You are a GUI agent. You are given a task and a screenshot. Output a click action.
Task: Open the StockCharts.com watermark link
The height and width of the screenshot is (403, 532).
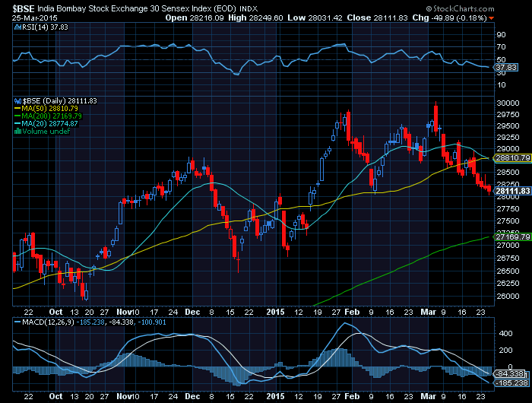coord(460,9)
